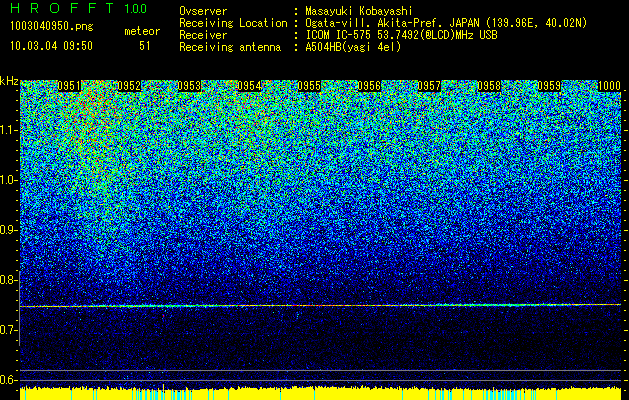Click the HROFFT 1.0.0 title text
629x400 pixels.
(x=79, y=9)
